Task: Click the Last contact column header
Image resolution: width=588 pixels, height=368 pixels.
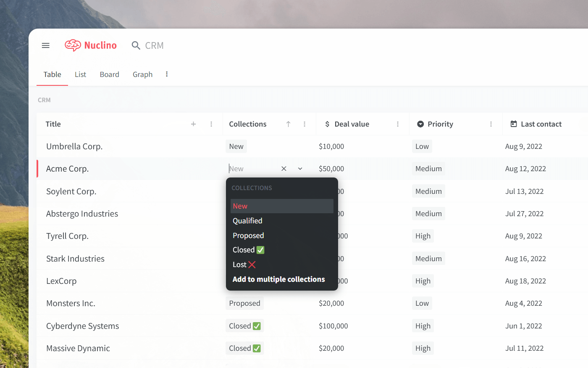Action: (541, 124)
